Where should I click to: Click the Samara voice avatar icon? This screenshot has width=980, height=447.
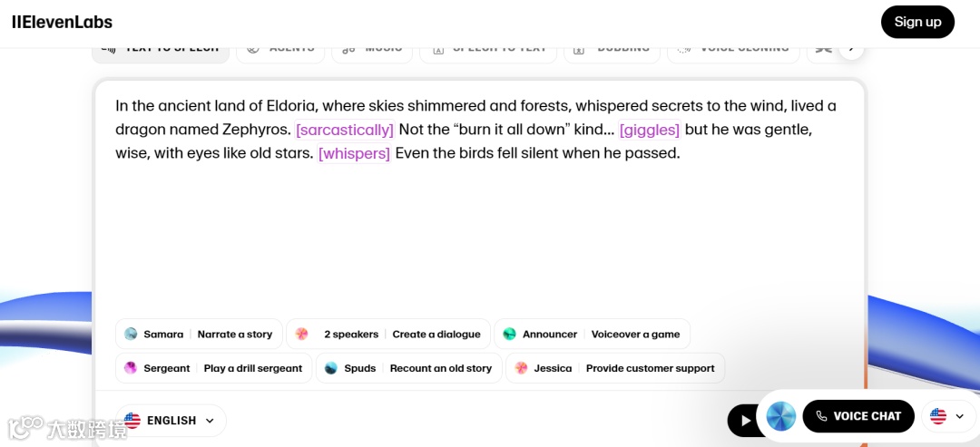(131, 334)
